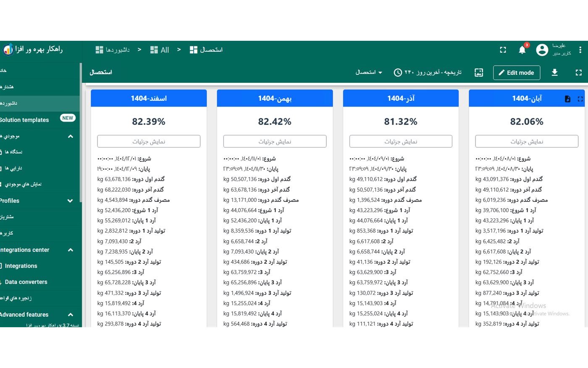Click the بهمن-1404 card header
588x368 pixels.
click(275, 98)
